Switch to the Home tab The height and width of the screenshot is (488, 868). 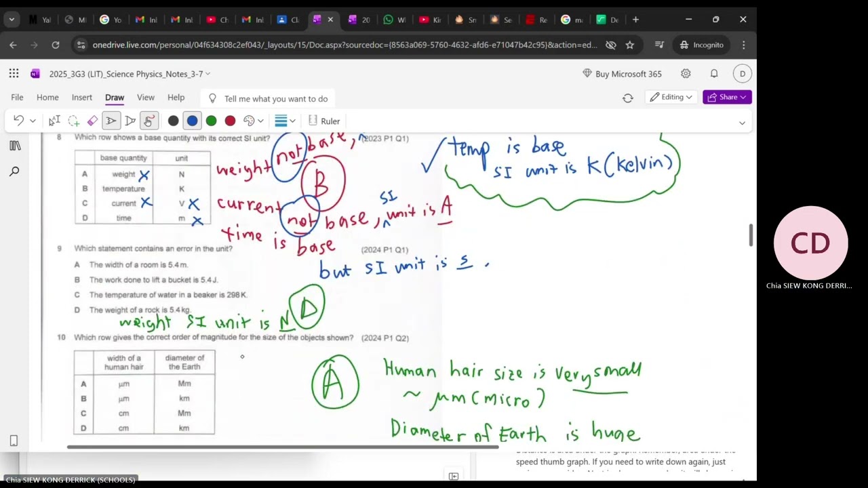(x=47, y=98)
